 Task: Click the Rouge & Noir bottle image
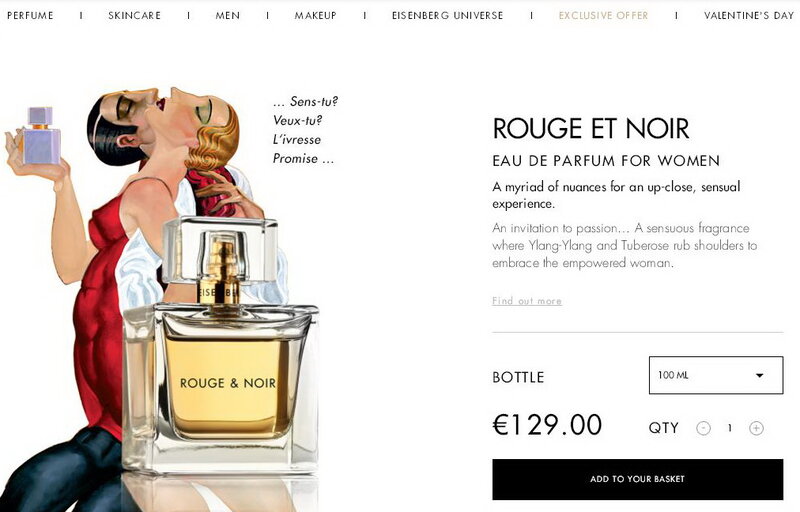pyautogui.click(x=220, y=344)
